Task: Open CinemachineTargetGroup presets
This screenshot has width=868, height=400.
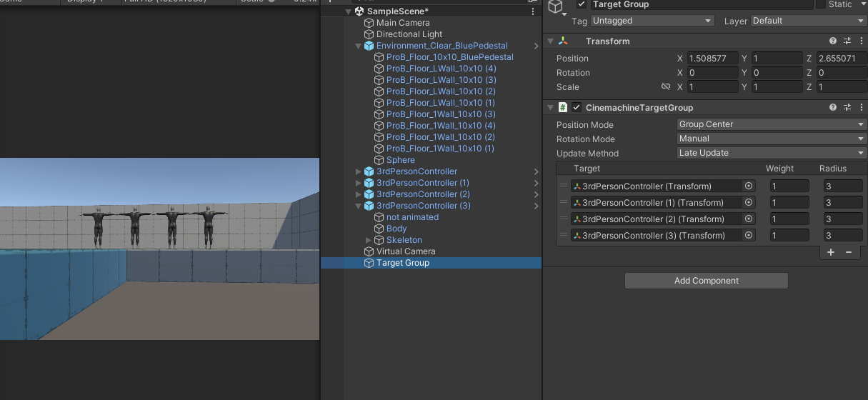Action: click(x=847, y=107)
